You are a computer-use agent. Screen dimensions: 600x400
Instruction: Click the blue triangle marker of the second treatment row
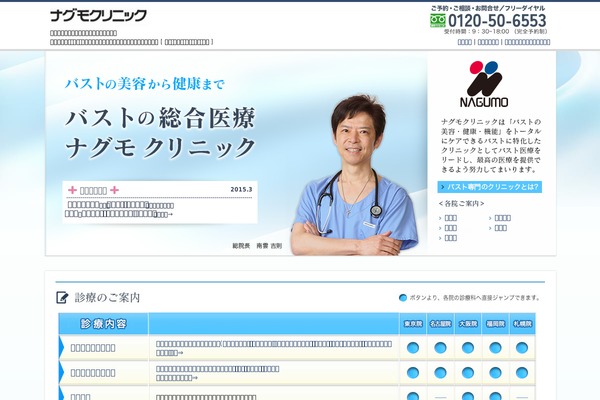61,372
